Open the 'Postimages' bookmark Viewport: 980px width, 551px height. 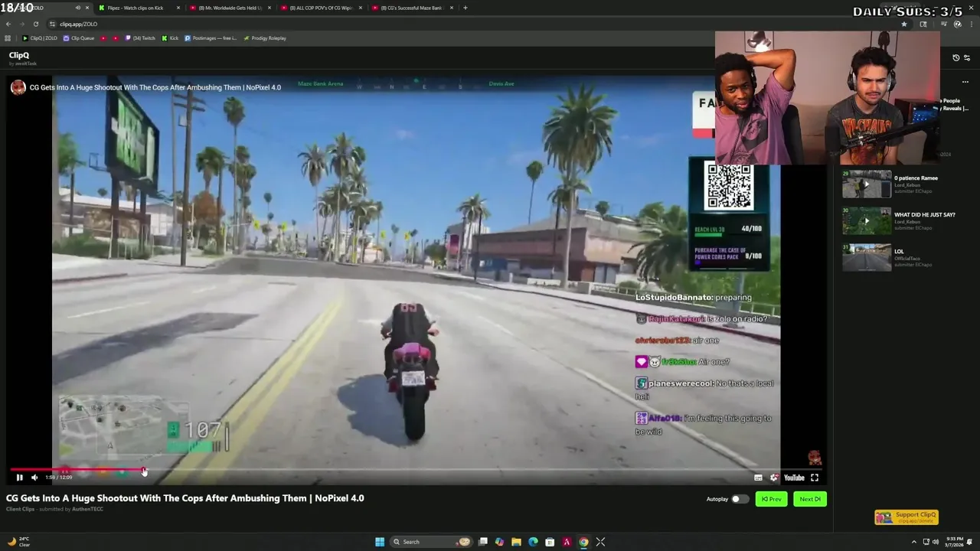click(211, 38)
